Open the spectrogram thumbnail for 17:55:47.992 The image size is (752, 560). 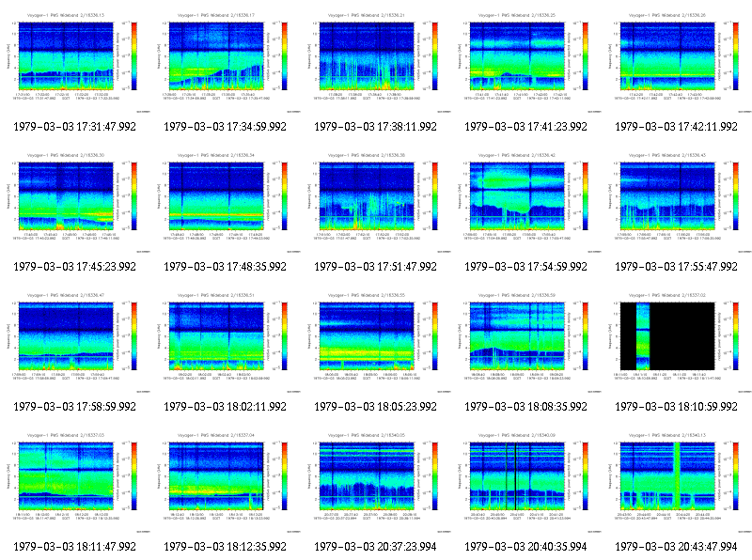pyautogui.click(x=677, y=202)
